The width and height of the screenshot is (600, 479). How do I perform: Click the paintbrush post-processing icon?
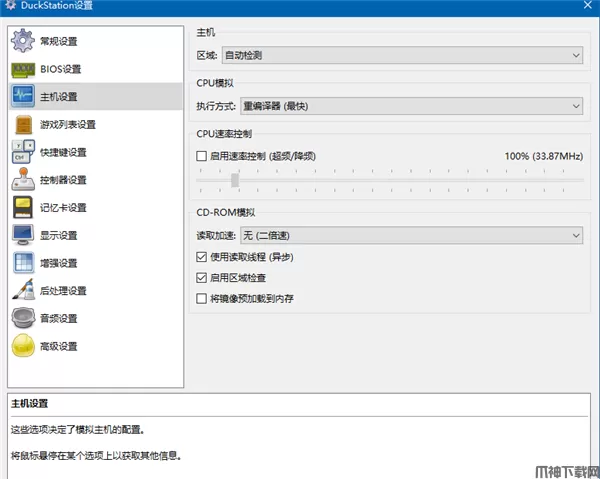coord(23,290)
